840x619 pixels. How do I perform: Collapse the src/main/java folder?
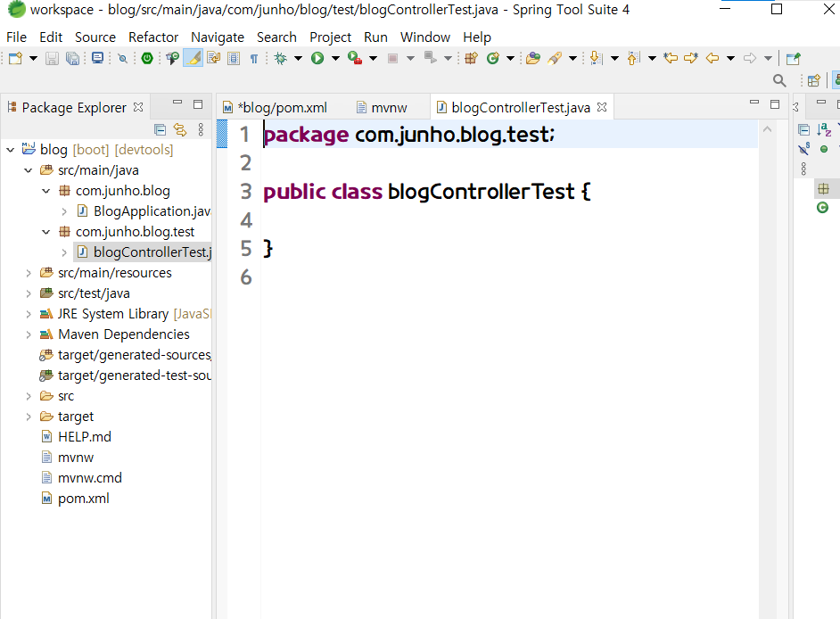pyautogui.click(x=29, y=170)
